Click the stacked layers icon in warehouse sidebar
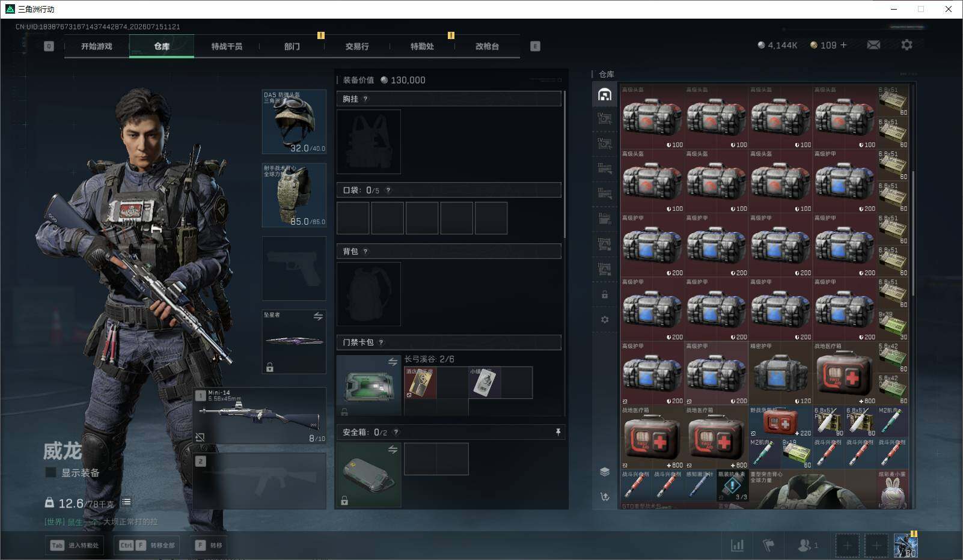Viewport: 963px width, 560px height. coord(605,472)
